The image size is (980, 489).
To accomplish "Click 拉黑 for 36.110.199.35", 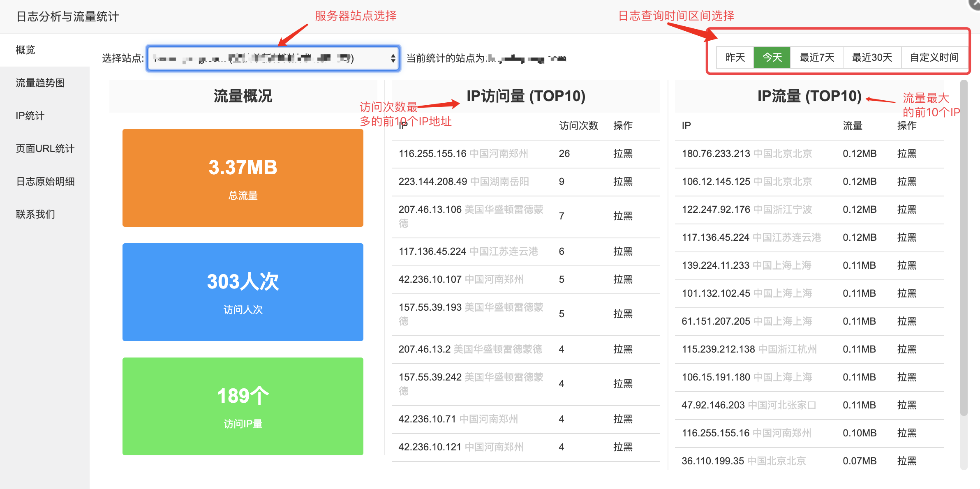I will pyautogui.click(x=907, y=461).
